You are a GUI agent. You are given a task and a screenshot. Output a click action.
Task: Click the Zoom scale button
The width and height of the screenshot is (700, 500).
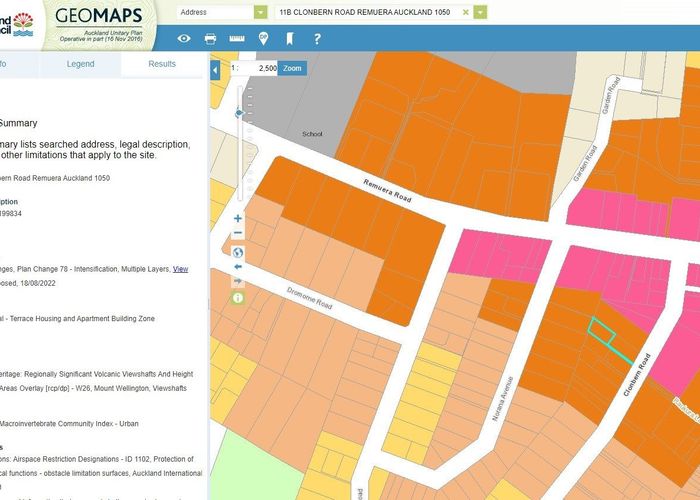(x=291, y=69)
